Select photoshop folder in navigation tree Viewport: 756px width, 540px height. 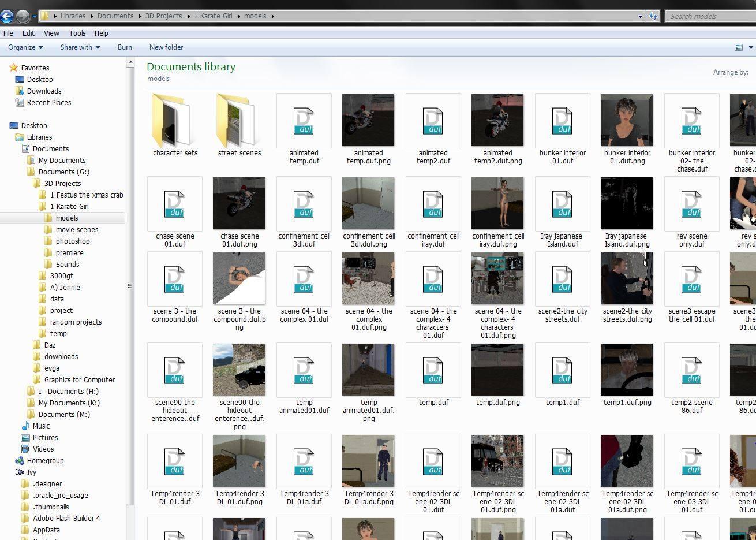[x=73, y=241]
